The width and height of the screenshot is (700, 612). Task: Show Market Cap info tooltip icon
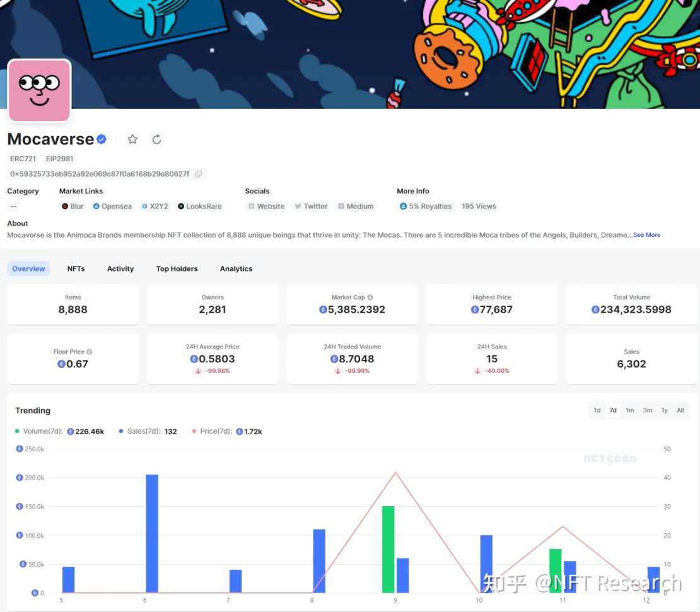[x=370, y=297]
